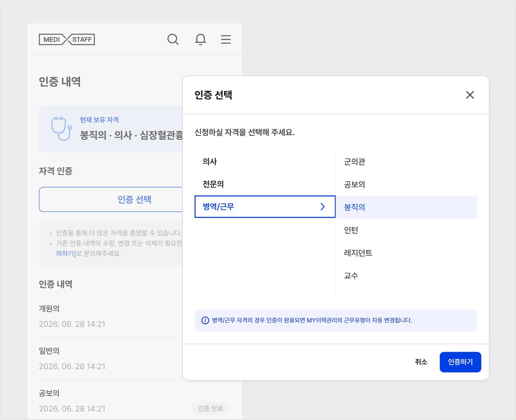516x420 pixels.
Task: Click the 자격 인증 section heading
Action: 55,171
